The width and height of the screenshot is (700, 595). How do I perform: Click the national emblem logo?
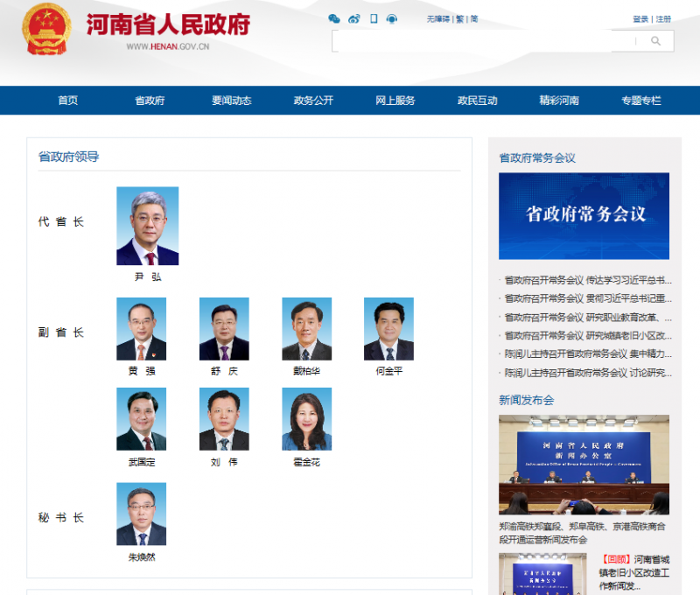tap(47, 29)
